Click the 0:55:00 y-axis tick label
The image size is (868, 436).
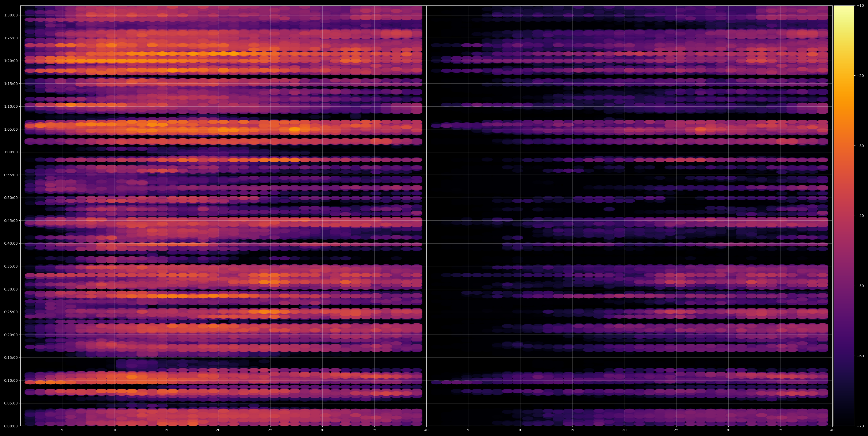point(11,175)
